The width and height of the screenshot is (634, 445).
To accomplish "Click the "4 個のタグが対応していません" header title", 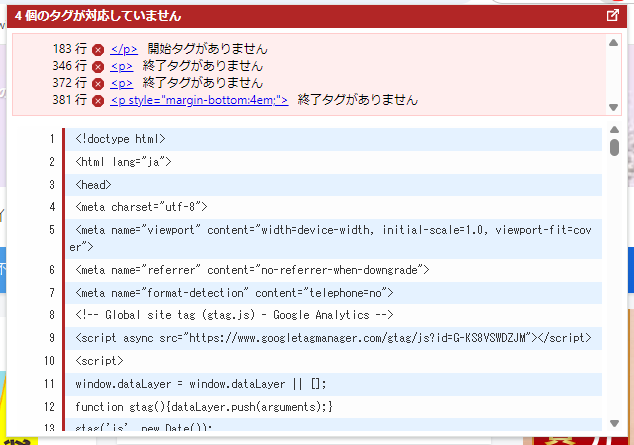I will [98, 16].
